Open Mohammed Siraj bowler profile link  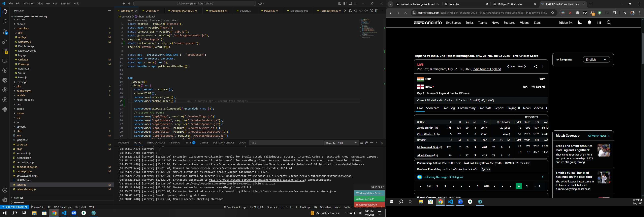click(x=427, y=147)
